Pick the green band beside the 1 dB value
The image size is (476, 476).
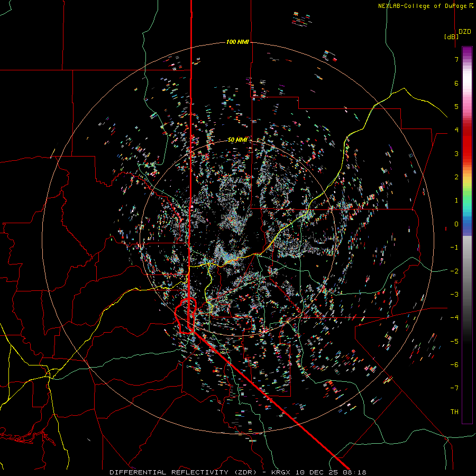(x=467, y=200)
